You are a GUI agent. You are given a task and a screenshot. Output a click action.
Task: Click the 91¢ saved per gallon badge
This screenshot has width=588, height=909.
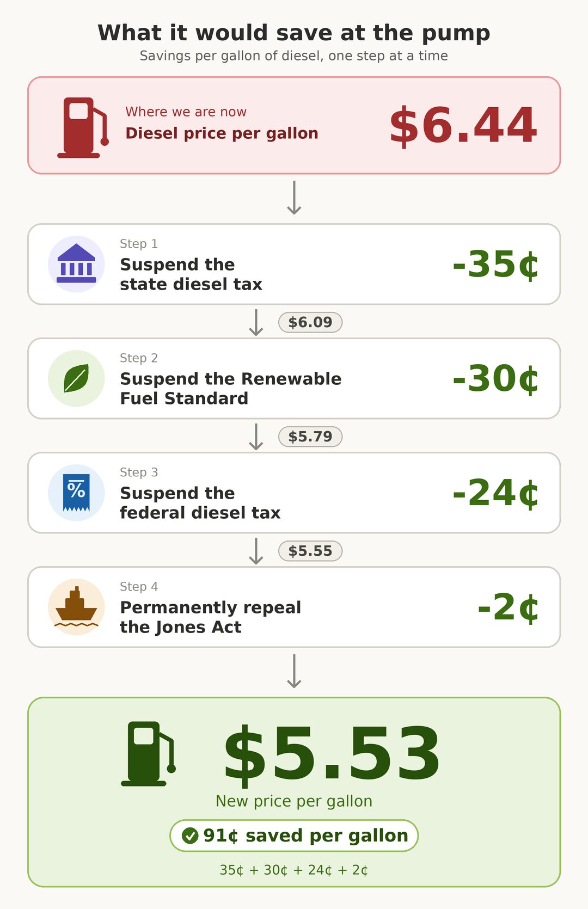click(x=294, y=836)
